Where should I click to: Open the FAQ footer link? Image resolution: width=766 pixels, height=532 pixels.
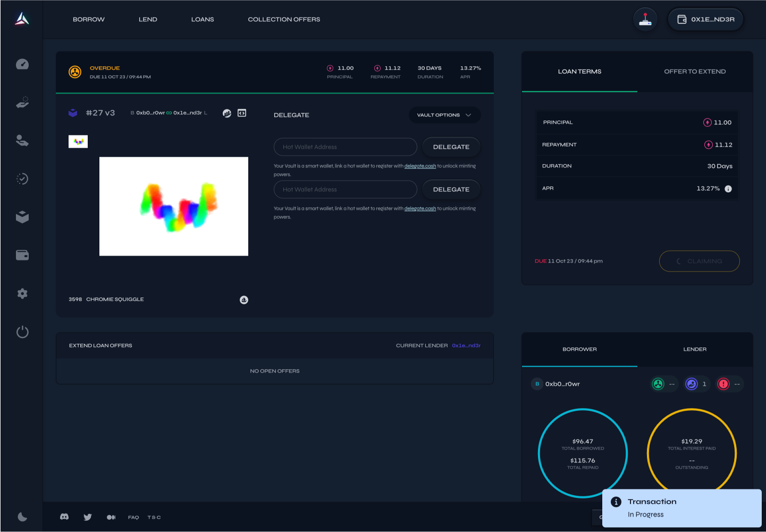(x=133, y=517)
